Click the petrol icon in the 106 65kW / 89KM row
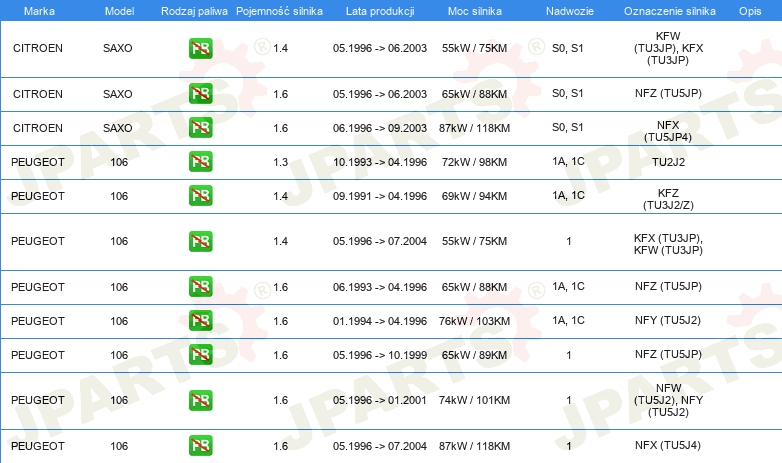The image size is (782, 463). click(200, 354)
